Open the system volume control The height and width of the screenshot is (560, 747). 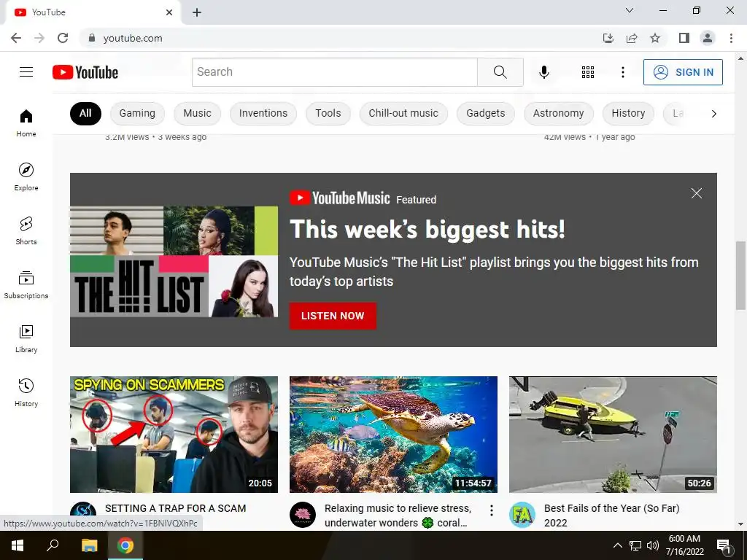(653, 545)
